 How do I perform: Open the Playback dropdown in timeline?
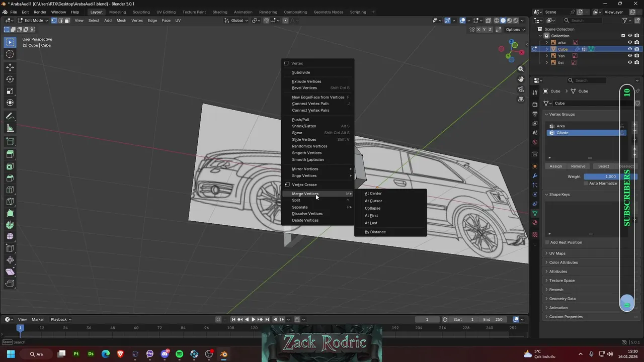tap(61, 319)
